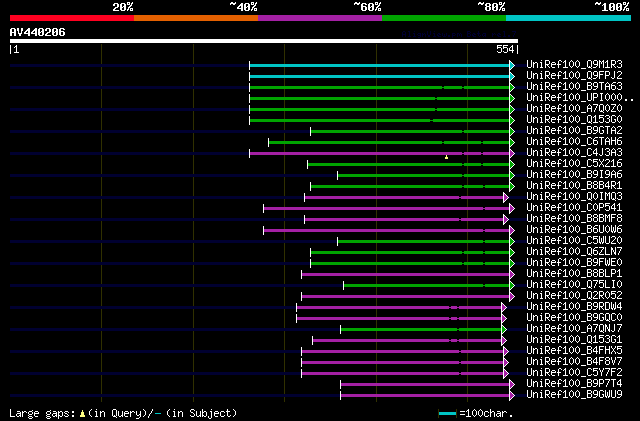Click the green alignment bar for A7Q0Z0
Image resolution: width=640 pixels, height=421 pixels.
tap(380, 109)
